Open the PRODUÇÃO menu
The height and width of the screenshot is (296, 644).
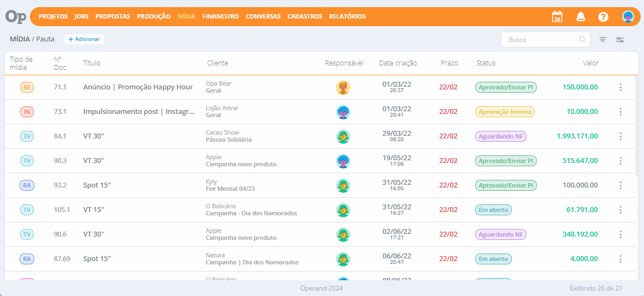(x=154, y=17)
